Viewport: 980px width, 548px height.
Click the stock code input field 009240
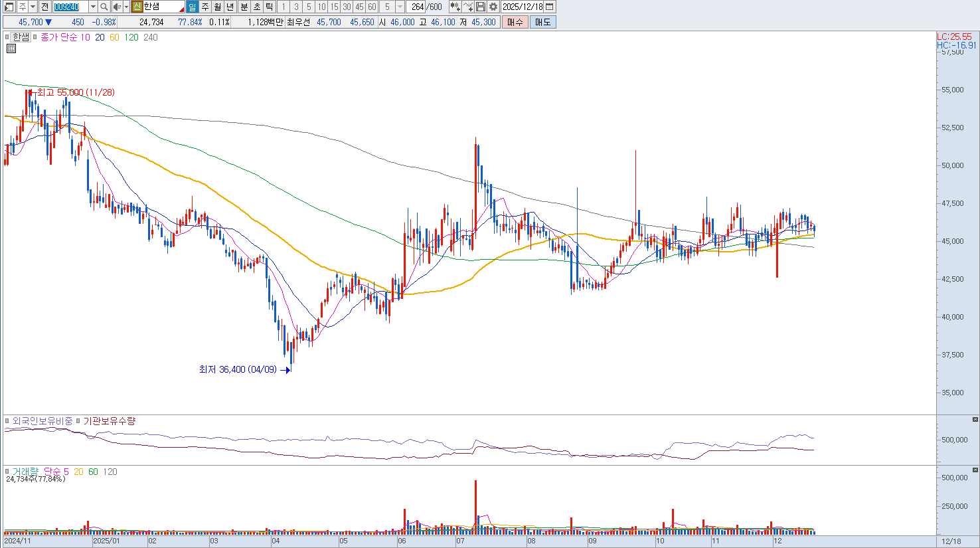coord(70,7)
